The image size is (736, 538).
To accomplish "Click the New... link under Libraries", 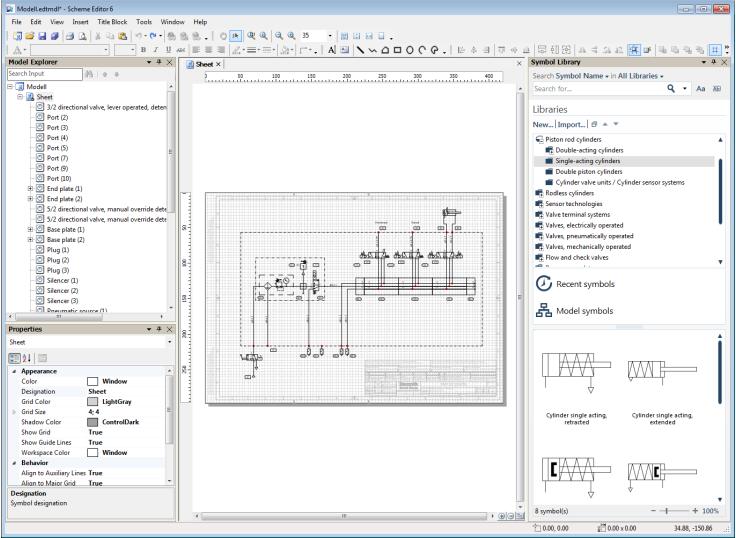I will tap(543, 124).
